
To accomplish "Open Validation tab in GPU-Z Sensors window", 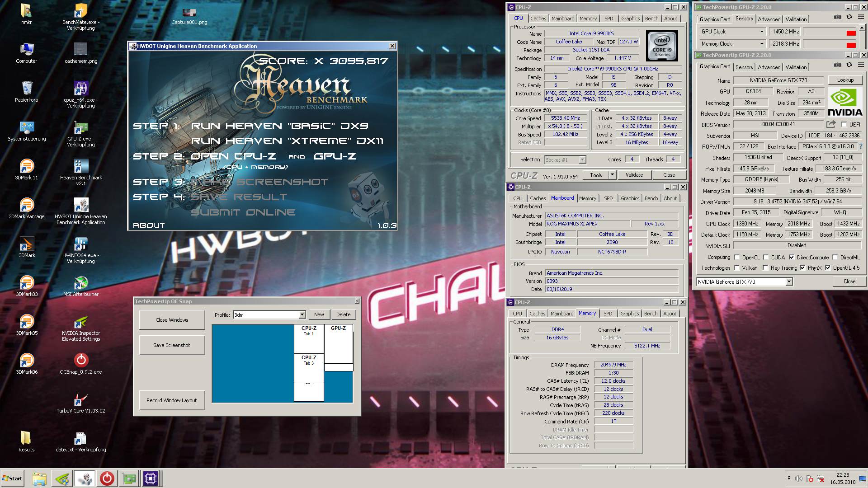I will tap(796, 19).
